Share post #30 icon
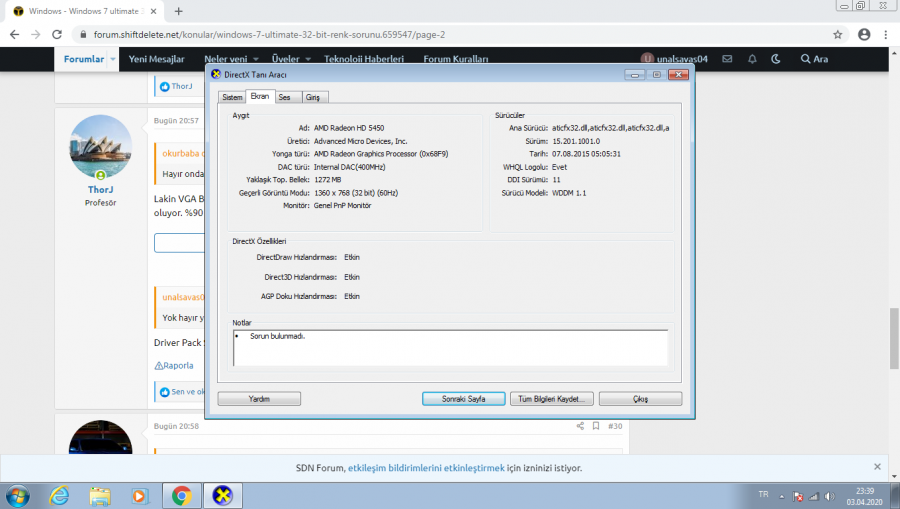The width and height of the screenshot is (900, 509). coord(580,426)
